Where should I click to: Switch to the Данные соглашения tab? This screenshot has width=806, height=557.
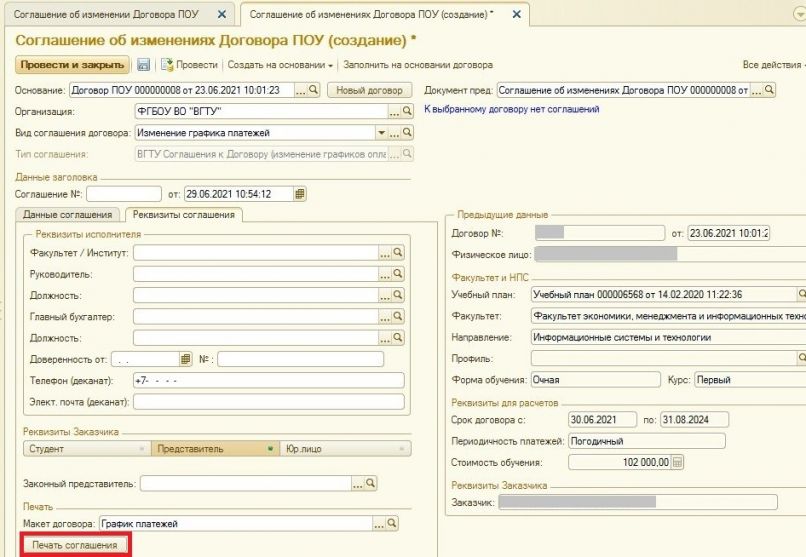tap(67, 215)
